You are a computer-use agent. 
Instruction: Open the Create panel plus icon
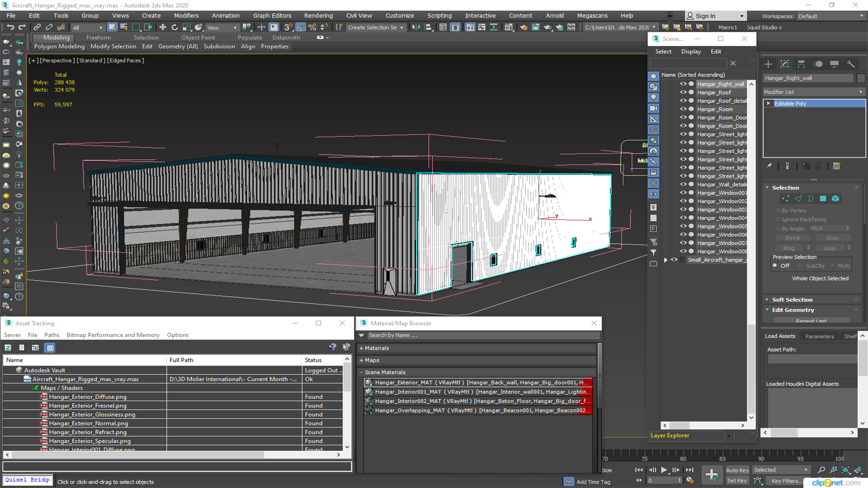tap(768, 64)
